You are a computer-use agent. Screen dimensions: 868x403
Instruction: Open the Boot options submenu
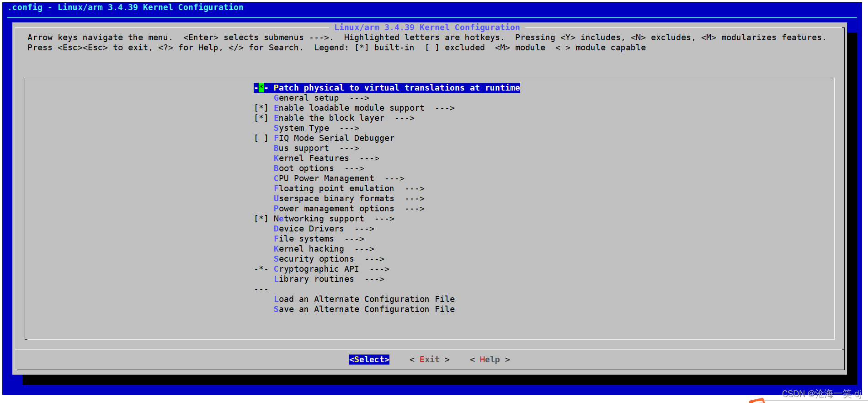(x=319, y=168)
